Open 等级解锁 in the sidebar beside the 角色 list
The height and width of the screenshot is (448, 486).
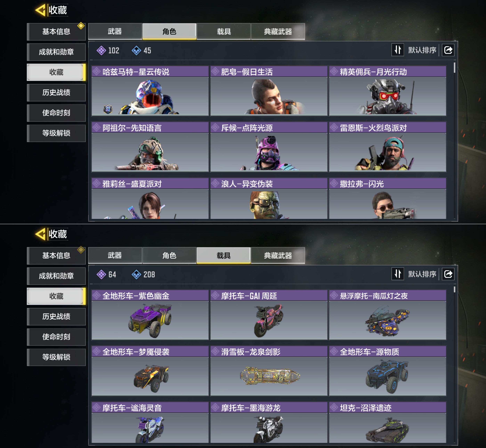point(56,133)
